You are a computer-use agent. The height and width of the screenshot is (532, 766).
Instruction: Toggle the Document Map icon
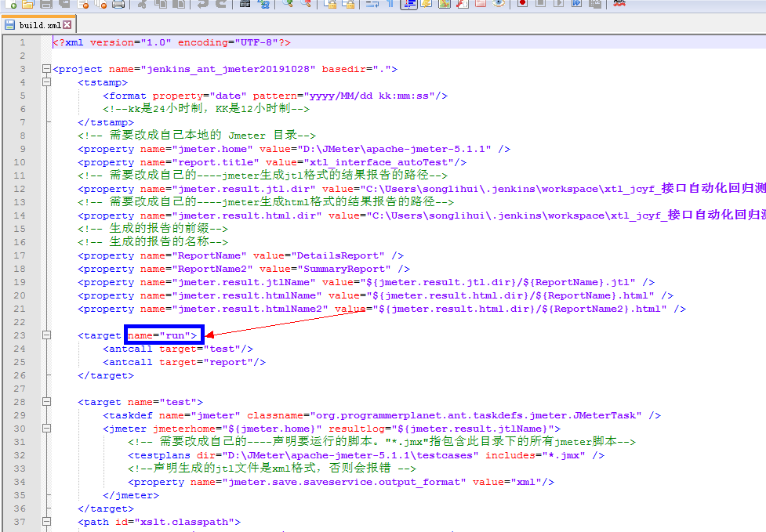(x=445, y=4)
